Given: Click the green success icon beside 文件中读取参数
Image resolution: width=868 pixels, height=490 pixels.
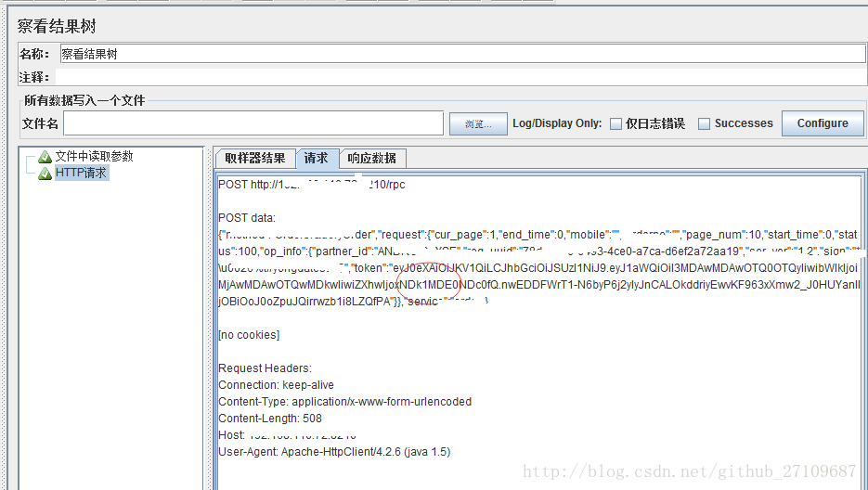Looking at the screenshot, I should click(x=45, y=157).
